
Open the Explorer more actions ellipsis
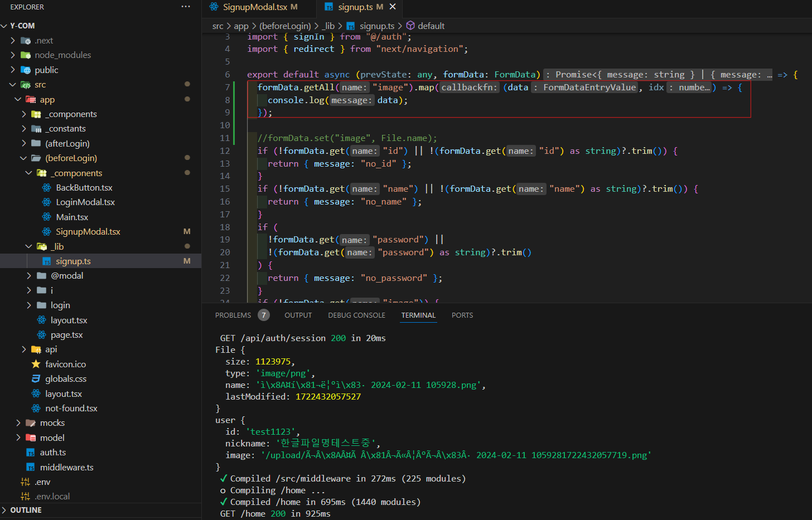tap(186, 7)
